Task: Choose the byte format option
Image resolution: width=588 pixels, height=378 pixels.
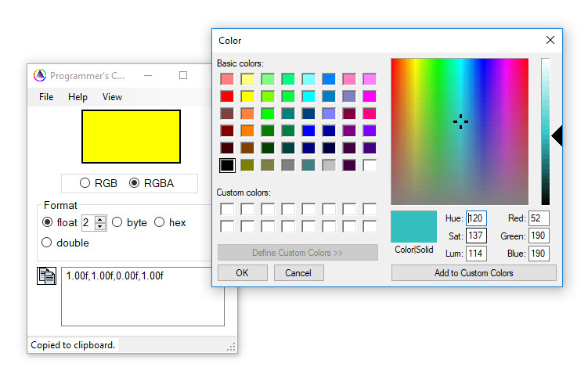Action: point(129,222)
